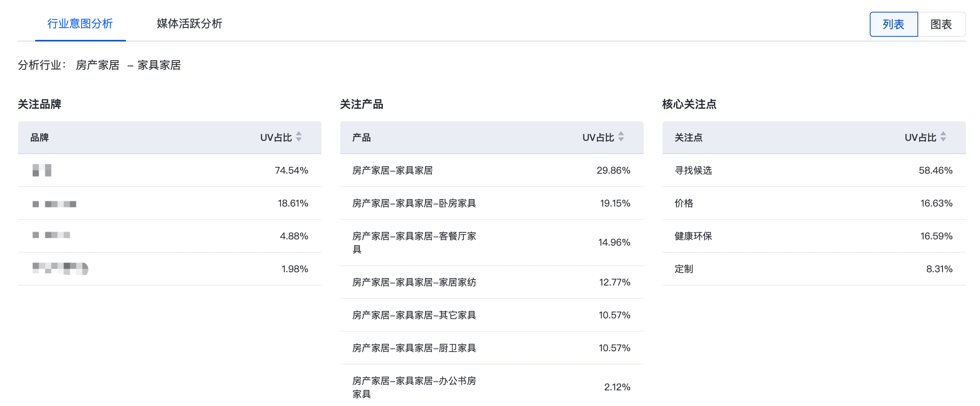Click the 品牌 column header
The image size is (980, 406).
pos(39,138)
